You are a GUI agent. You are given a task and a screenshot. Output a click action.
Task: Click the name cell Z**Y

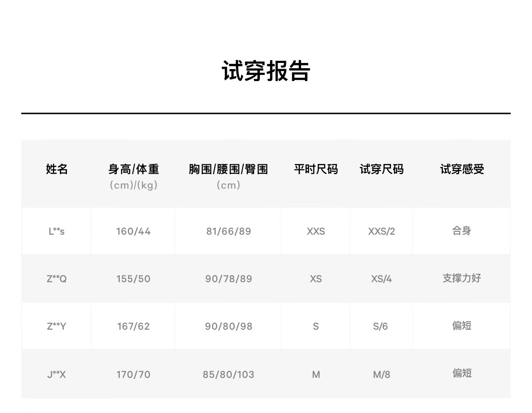point(57,326)
